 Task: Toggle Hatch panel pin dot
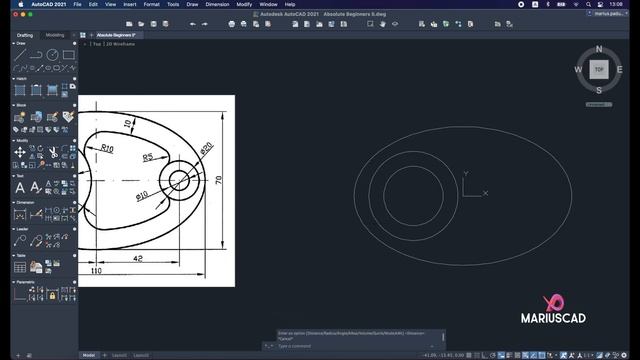[x=74, y=79]
